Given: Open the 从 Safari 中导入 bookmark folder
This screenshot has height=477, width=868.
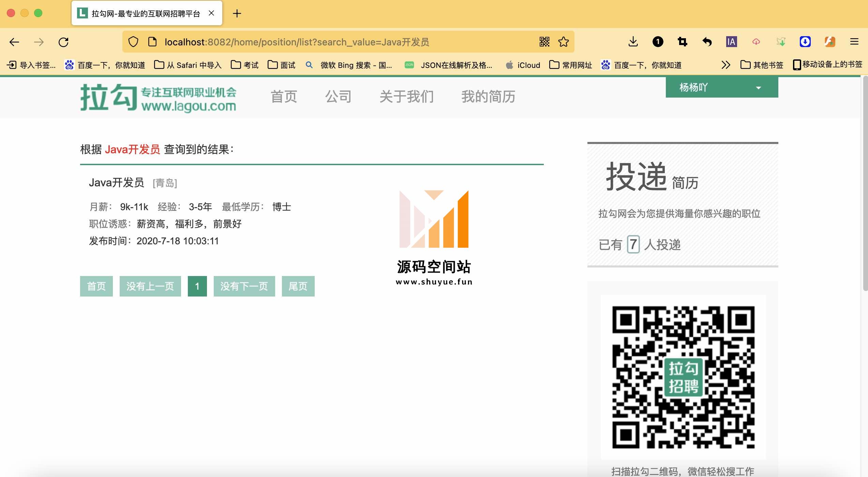Looking at the screenshot, I should pyautogui.click(x=188, y=65).
